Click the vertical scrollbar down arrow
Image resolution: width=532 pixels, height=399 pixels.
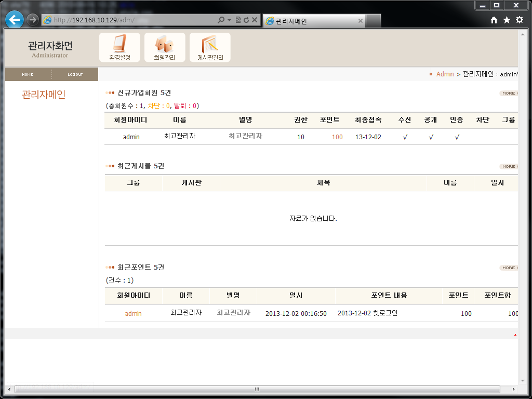click(x=522, y=381)
